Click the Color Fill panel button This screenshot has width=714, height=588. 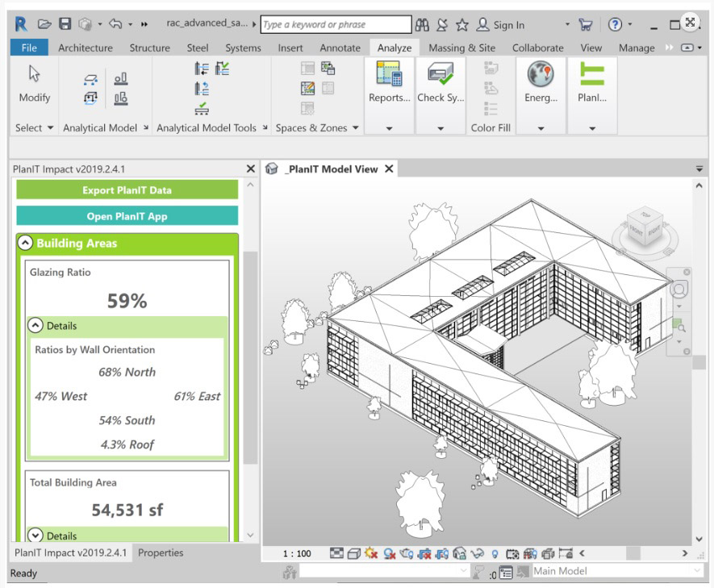(x=491, y=128)
